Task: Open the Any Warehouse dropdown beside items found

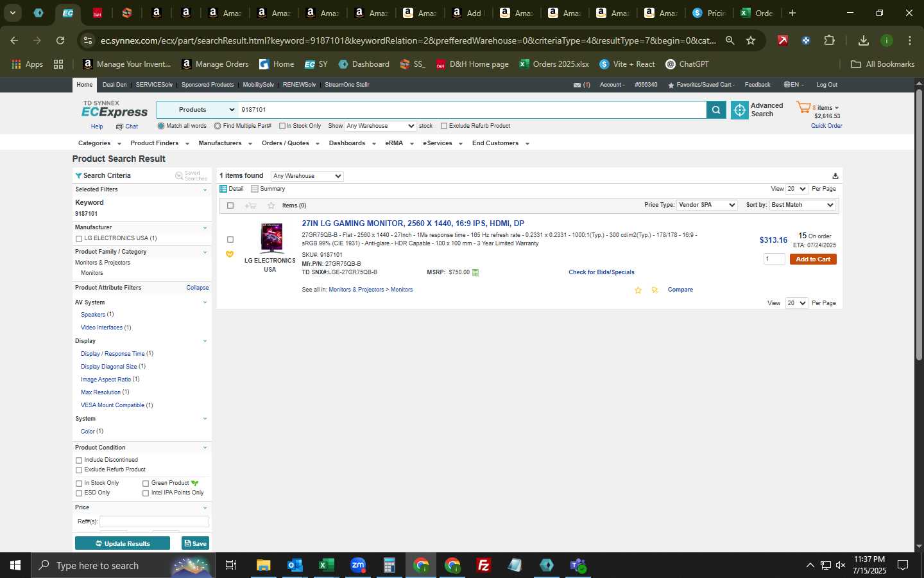Action: click(307, 176)
